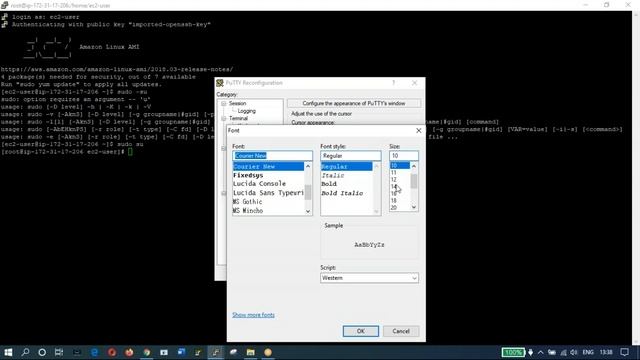Open the Action Center notifications icon
The image size is (640, 360).
[x=624, y=352]
